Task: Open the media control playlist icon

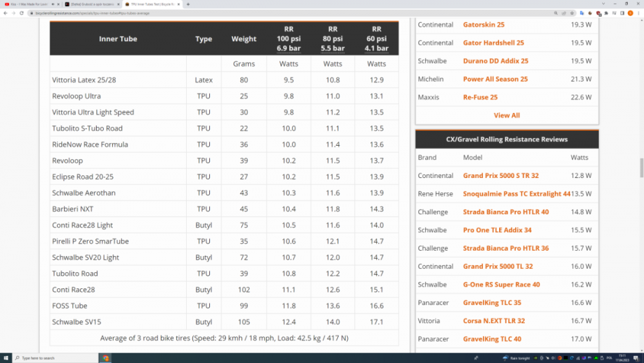Action: (x=614, y=13)
